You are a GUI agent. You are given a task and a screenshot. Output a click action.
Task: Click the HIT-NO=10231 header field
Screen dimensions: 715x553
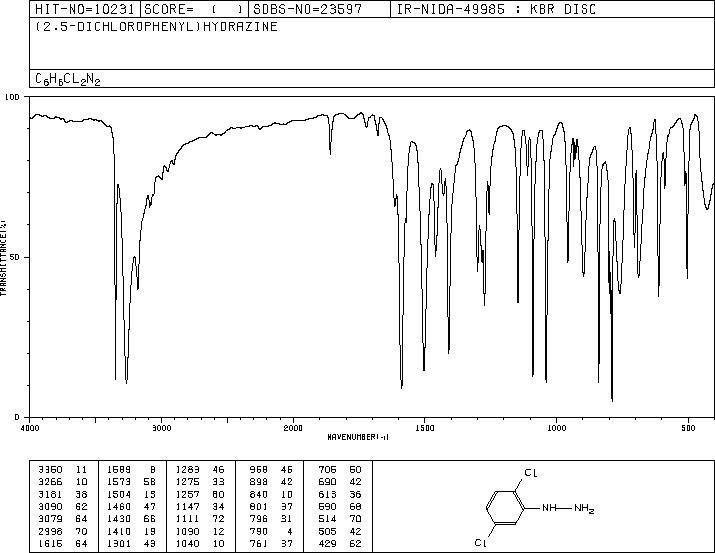click(85, 9)
